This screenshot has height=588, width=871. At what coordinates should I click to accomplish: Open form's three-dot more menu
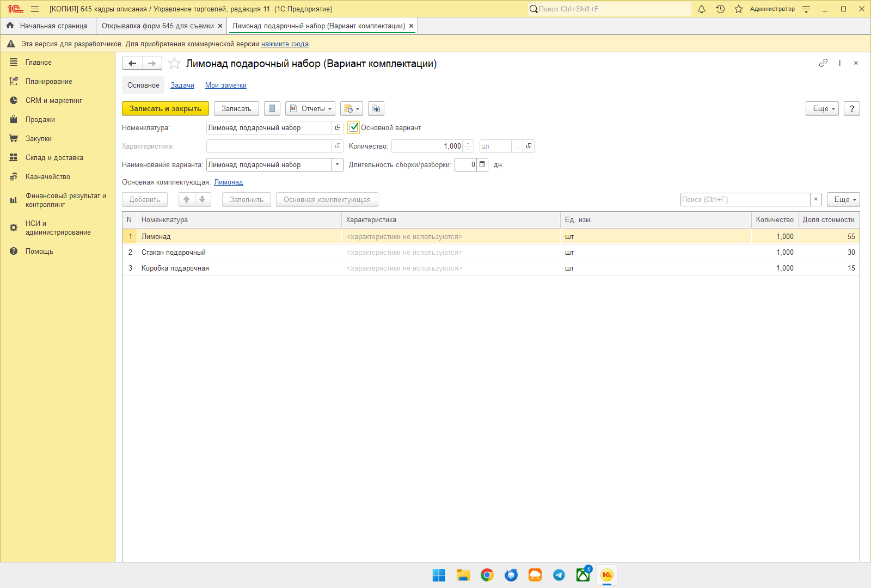coord(839,63)
